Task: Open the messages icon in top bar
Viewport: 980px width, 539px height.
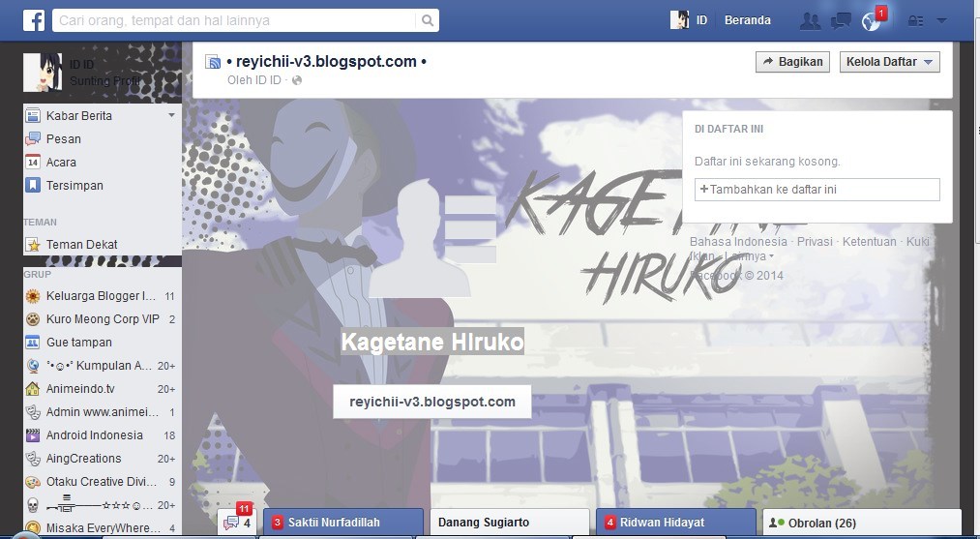Action: [840, 21]
